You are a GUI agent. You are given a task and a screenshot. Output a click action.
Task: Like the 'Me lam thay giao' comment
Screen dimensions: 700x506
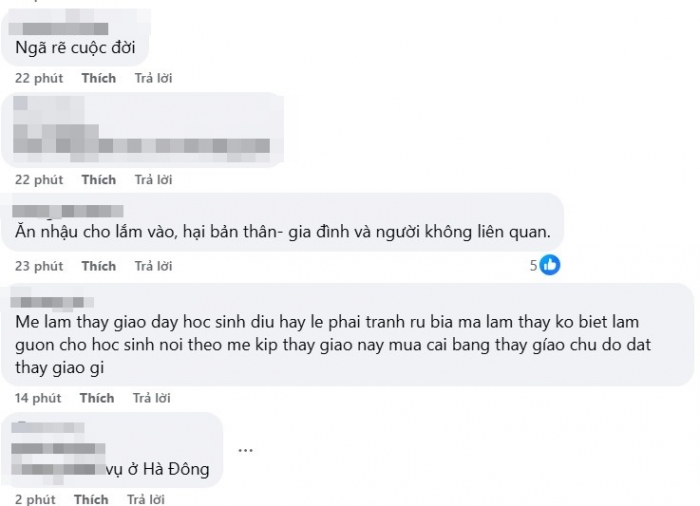coord(97,398)
